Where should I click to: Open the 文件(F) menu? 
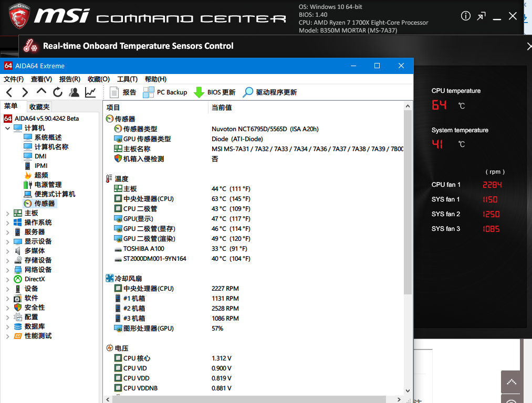tap(14, 79)
